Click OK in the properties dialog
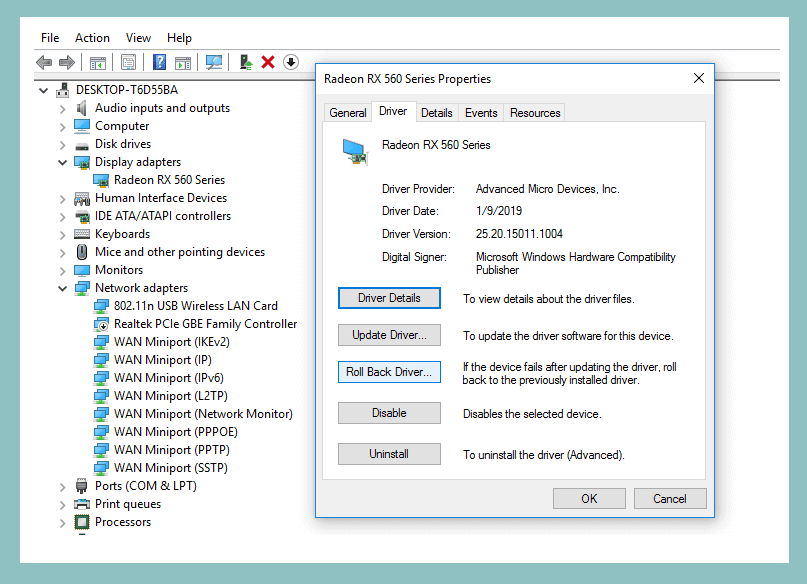This screenshot has width=807, height=584. click(x=589, y=499)
